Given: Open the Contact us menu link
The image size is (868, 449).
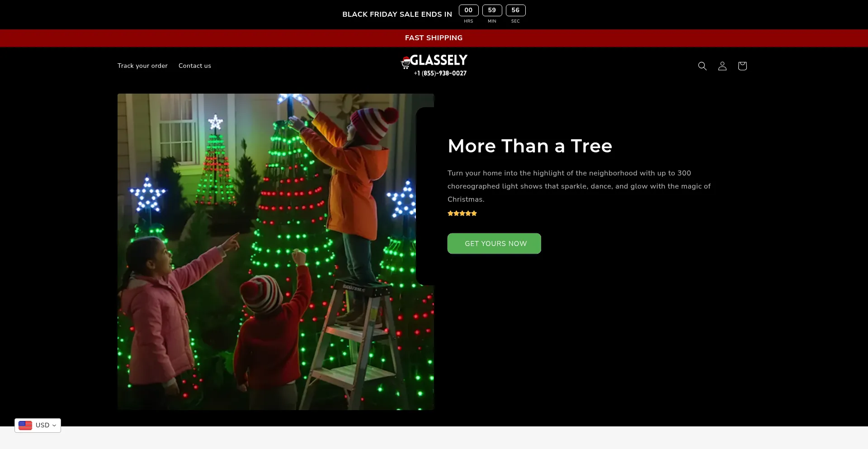Looking at the screenshot, I should point(195,66).
